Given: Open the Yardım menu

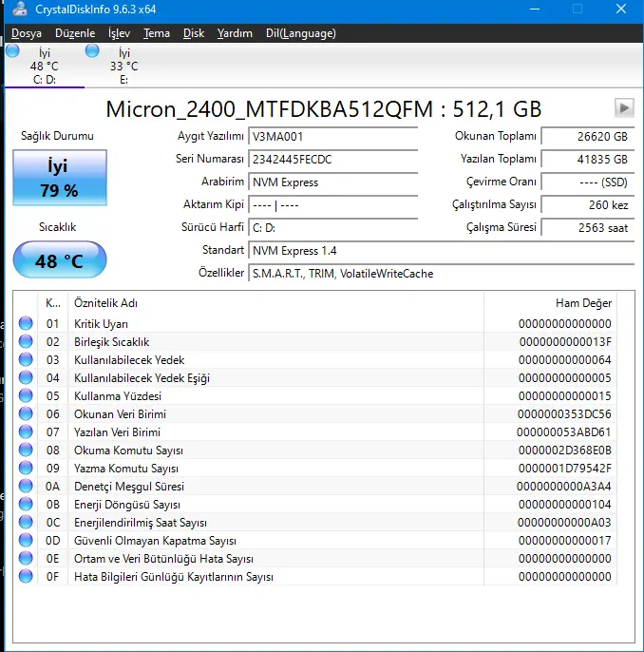Looking at the screenshot, I should click(x=235, y=33).
